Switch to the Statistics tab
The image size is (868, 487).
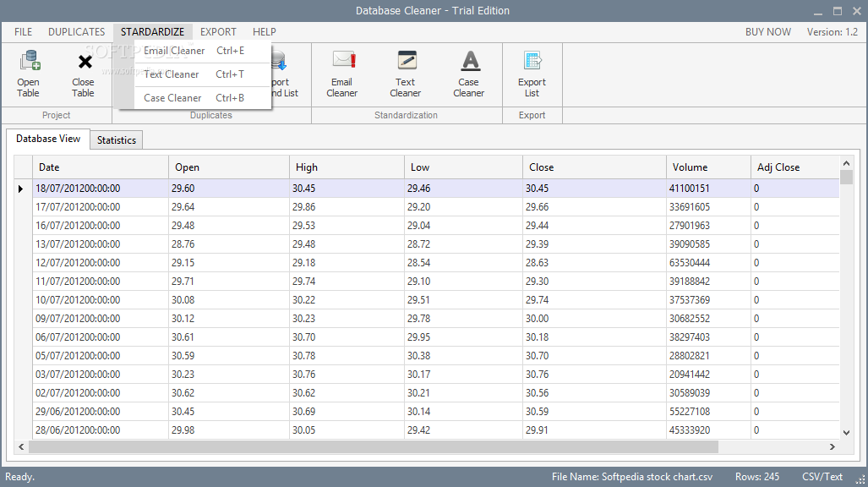tap(117, 140)
